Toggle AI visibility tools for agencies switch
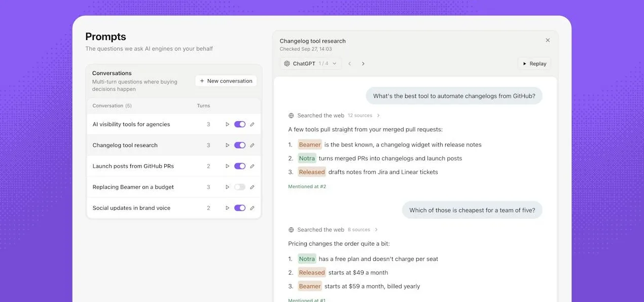Image resolution: width=644 pixels, height=302 pixels. point(240,124)
